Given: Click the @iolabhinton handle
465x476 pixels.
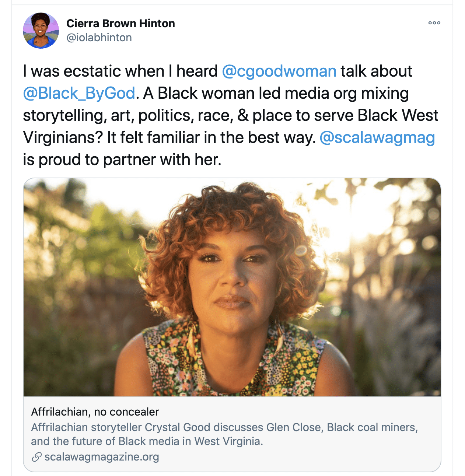Looking at the screenshot, I should pyautogui.click(x=99, y=38).
